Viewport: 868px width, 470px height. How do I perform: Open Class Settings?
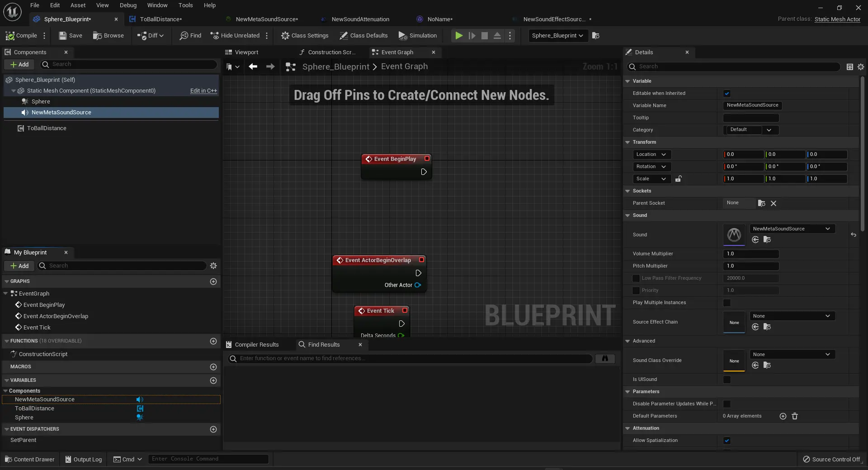[305, 36]
